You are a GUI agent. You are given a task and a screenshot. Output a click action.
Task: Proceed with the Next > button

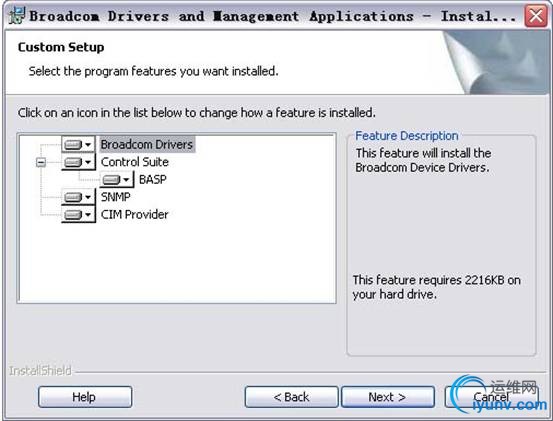pos(388,397)
